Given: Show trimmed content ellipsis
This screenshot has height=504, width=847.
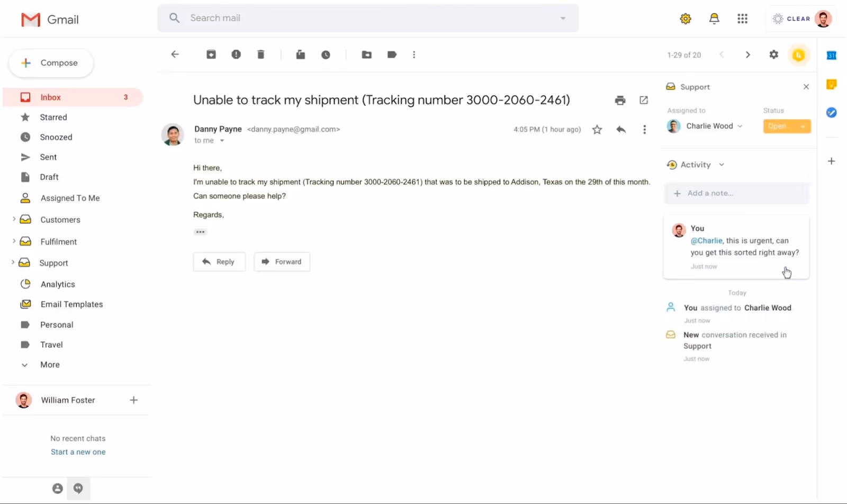Looking at the screenshot, I should [x=200, y=232].
